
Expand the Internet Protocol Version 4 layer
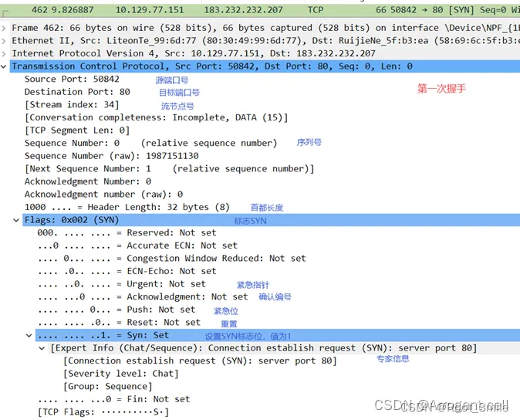(5, 53)
